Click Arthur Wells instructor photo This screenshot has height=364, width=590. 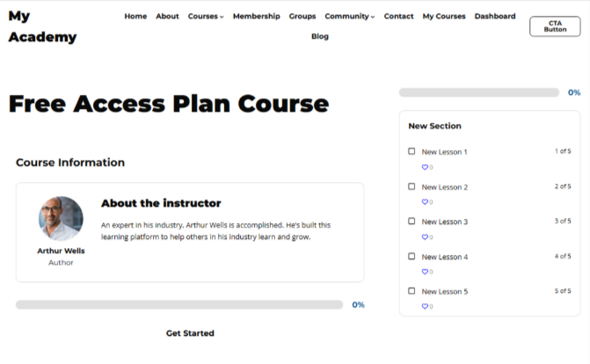[61, 219]
